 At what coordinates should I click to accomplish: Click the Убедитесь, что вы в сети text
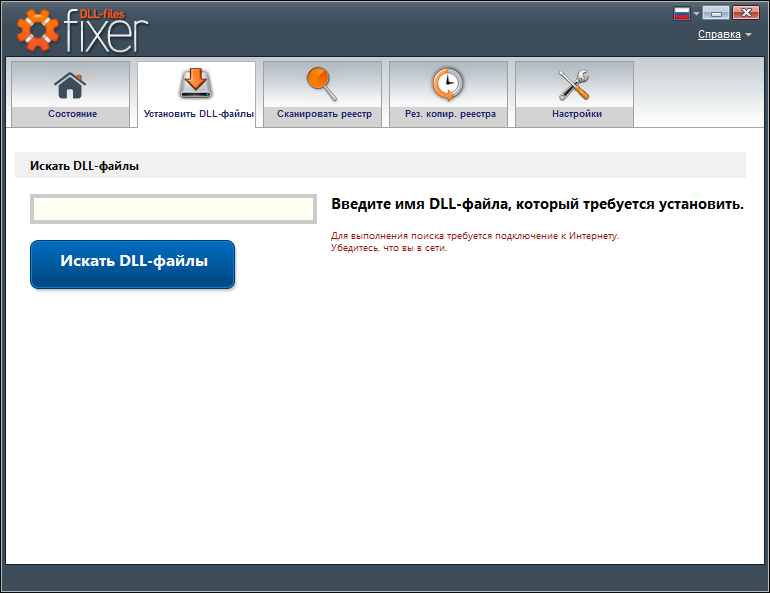click(389, 248)
